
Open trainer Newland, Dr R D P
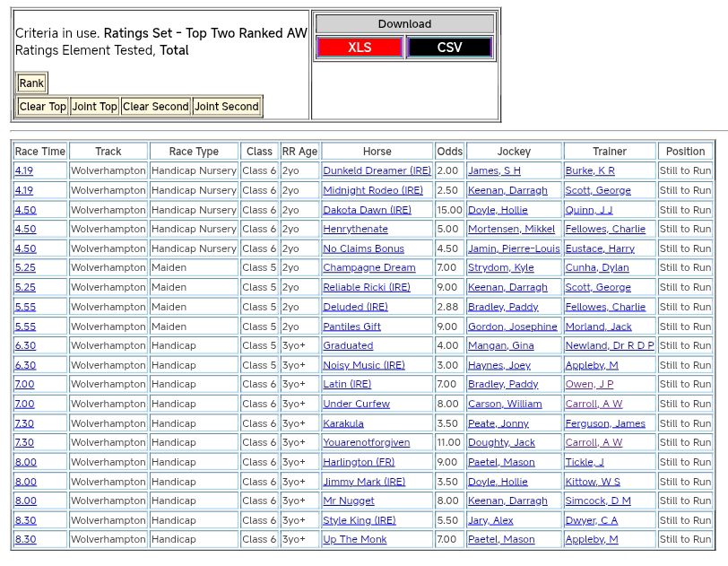[x=610, y=345]
